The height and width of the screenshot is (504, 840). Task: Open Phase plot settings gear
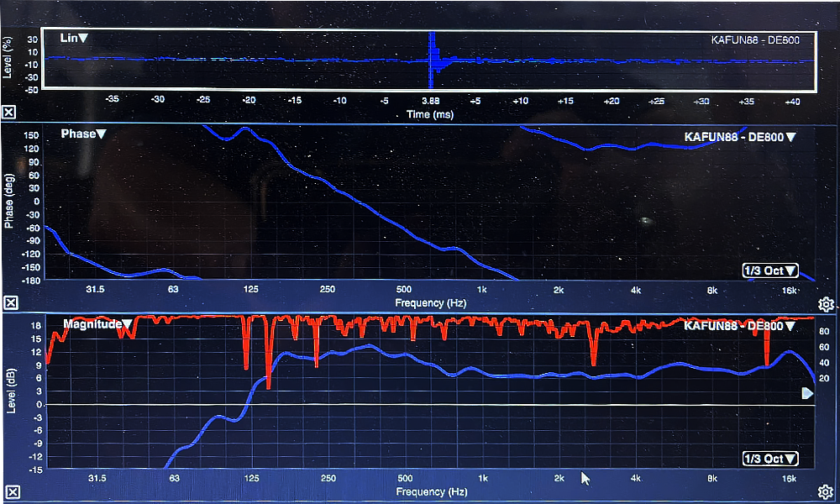tap(826, 304)
